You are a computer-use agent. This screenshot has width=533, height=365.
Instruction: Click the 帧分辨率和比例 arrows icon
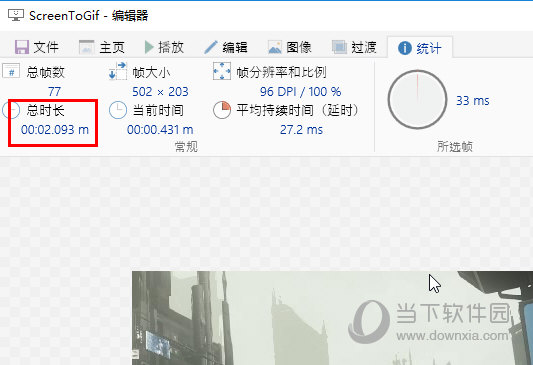click(x=222, y=71)
